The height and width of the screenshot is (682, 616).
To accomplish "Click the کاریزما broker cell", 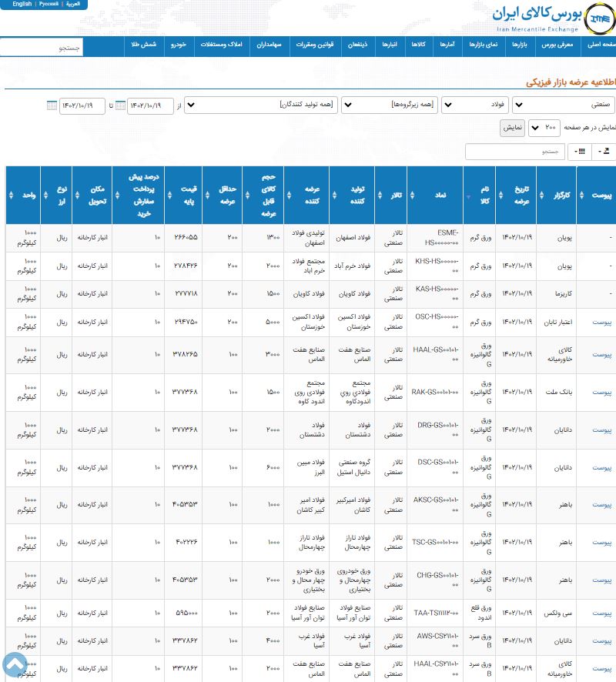I will pos(564,294).
